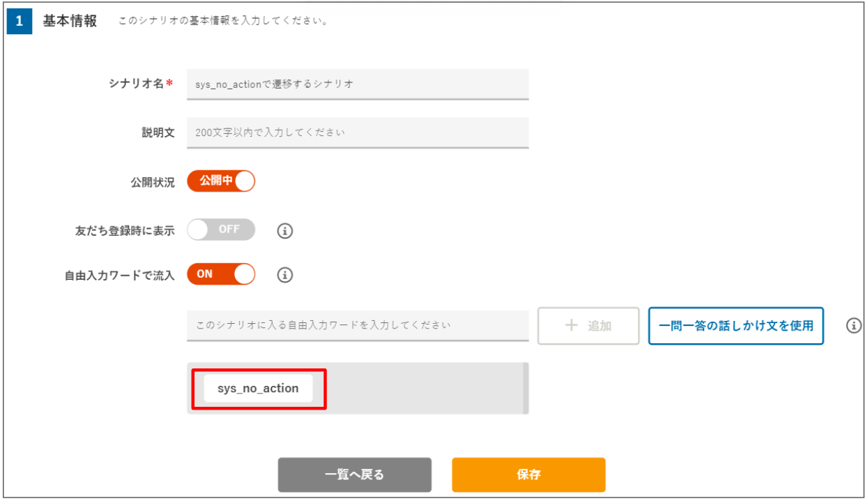
Task: Click the シナリオ名 text field
Action: pos(357,84)
